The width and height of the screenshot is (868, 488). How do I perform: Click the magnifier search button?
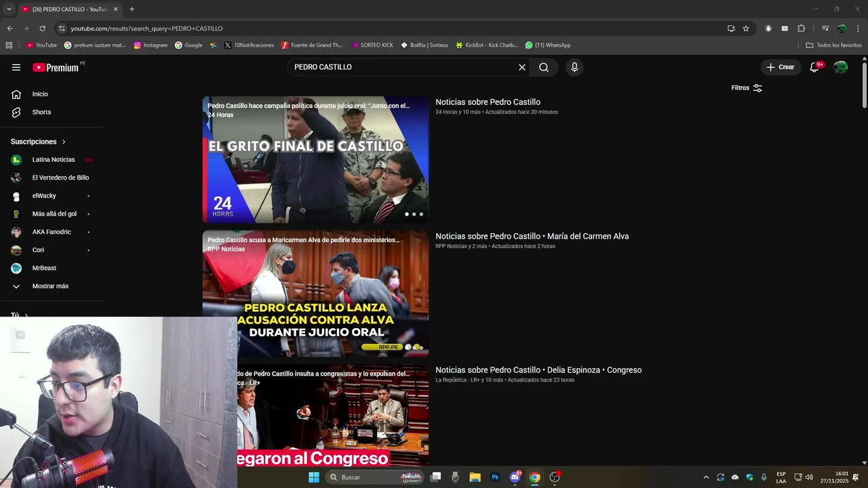pos(544,67)
